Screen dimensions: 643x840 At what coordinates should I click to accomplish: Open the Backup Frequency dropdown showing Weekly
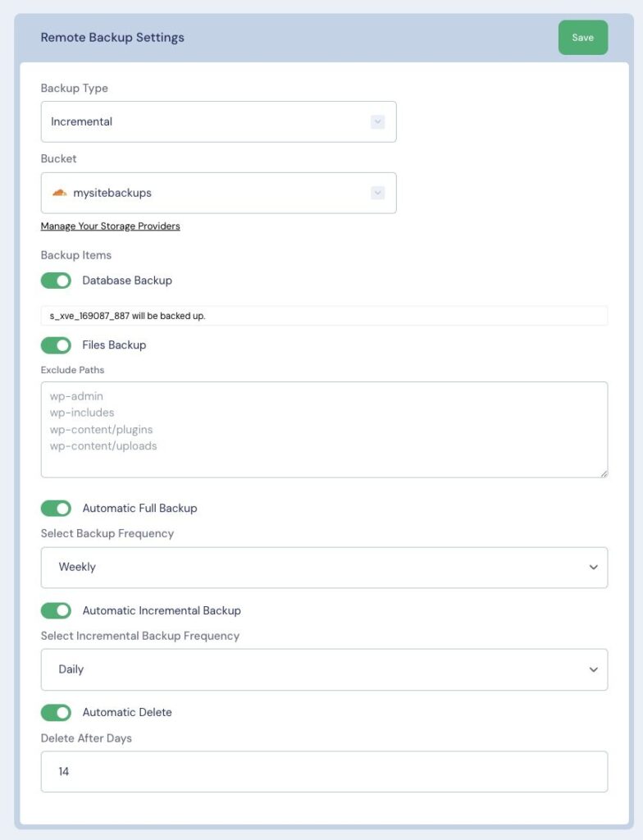click(x=324, y=567)
